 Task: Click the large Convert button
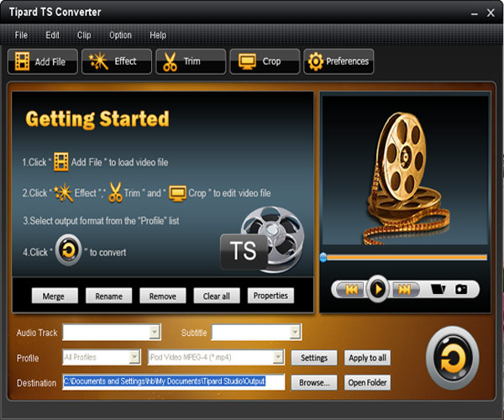pos(453,358)
